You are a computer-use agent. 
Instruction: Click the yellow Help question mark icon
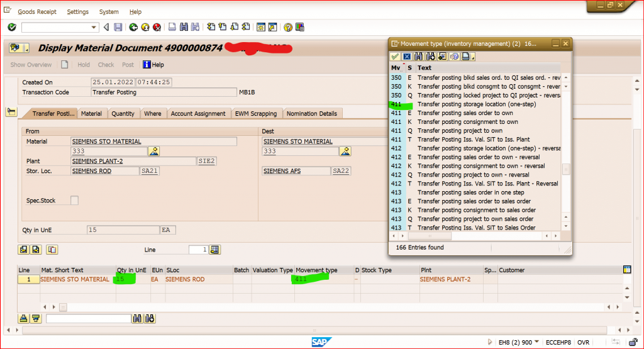[288, 27]
